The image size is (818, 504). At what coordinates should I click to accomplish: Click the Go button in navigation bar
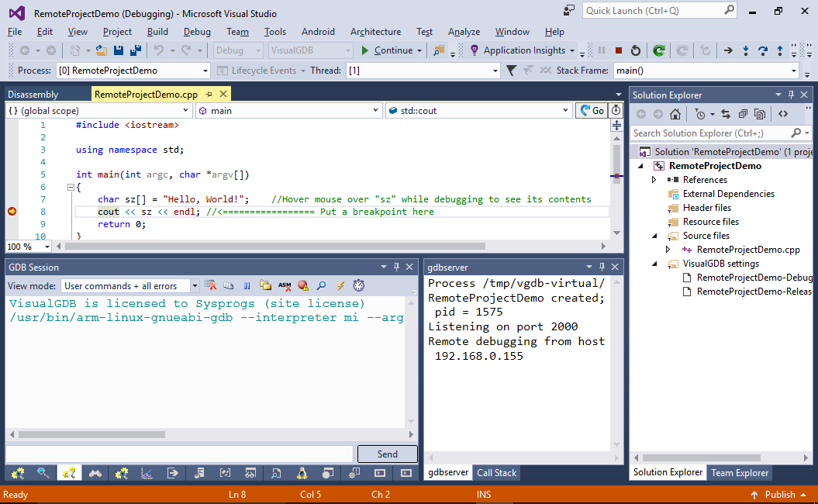[592, 111]
